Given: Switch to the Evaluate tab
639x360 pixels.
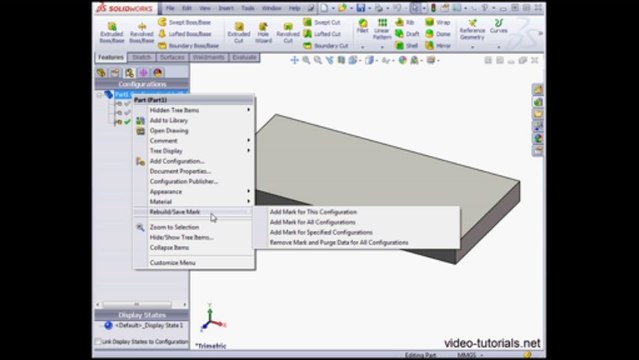Looking at the screenshot, I should point(244,57).
